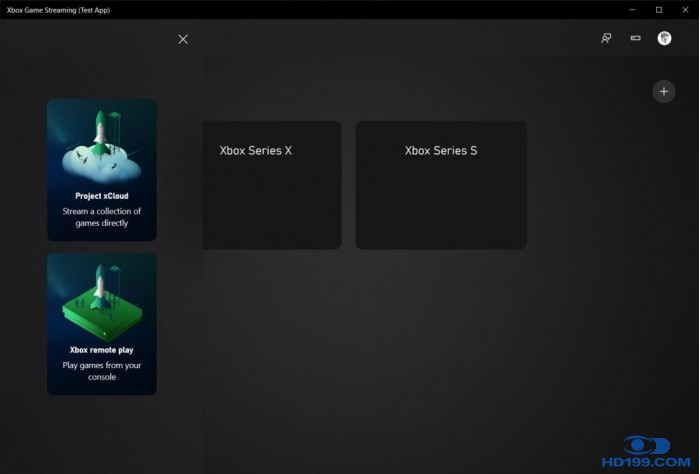700x474 pixels.
Task: Add a console with the plus button
Action: point(664,91)
